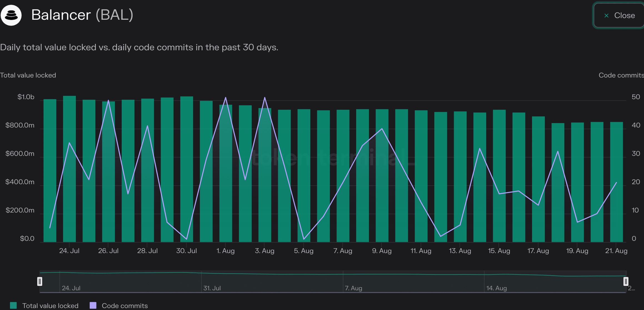Click the 7. Aug x-axis label
Image resolution: width=644 pixels, height=310 pixels.
click(343, 251)
